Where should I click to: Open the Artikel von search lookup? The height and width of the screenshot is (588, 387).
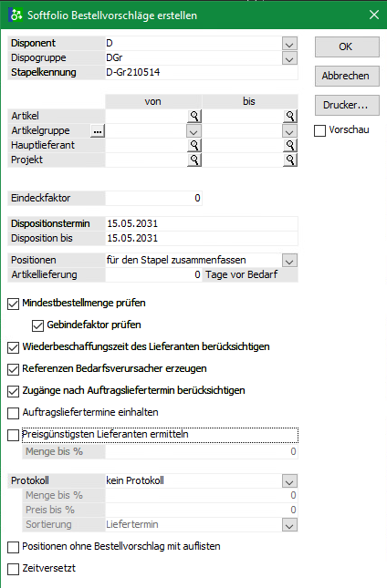tap(194, 116)
